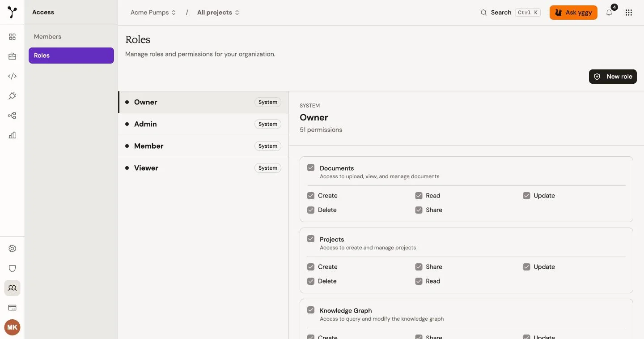Toggle Delete permission under Projects
The width and height of the screenshot is (644, 339).
point(311,281)
